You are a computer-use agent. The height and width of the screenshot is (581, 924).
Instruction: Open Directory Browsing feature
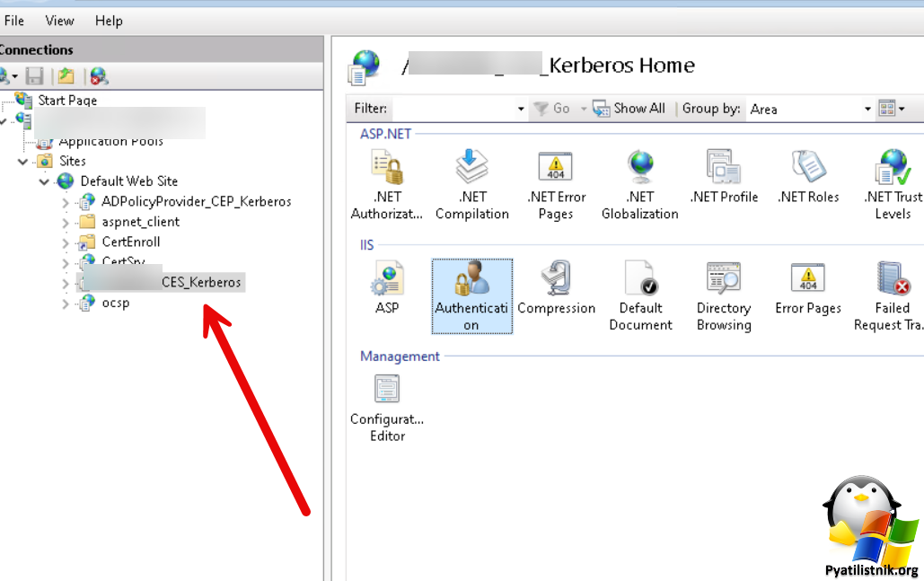[724, 295]
